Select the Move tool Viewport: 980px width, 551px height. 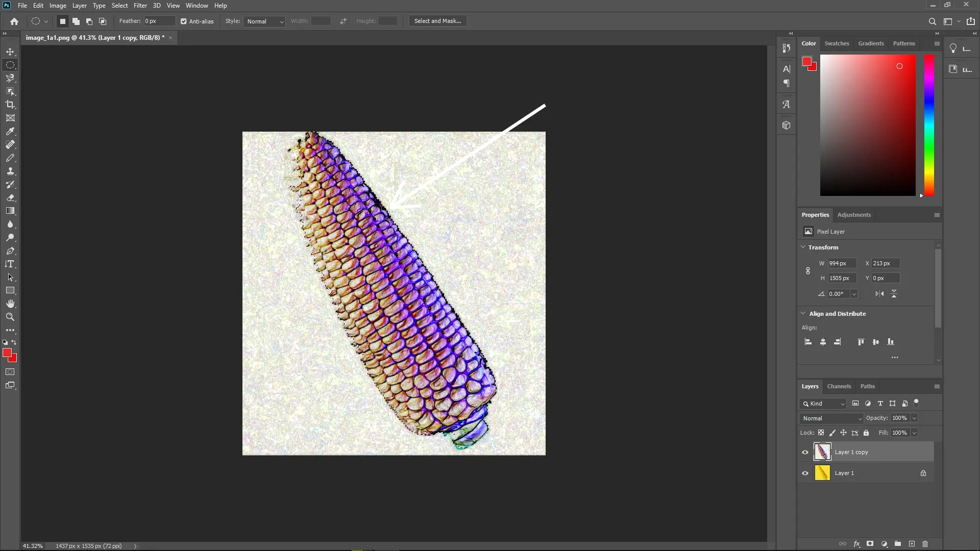pos(10,52)
